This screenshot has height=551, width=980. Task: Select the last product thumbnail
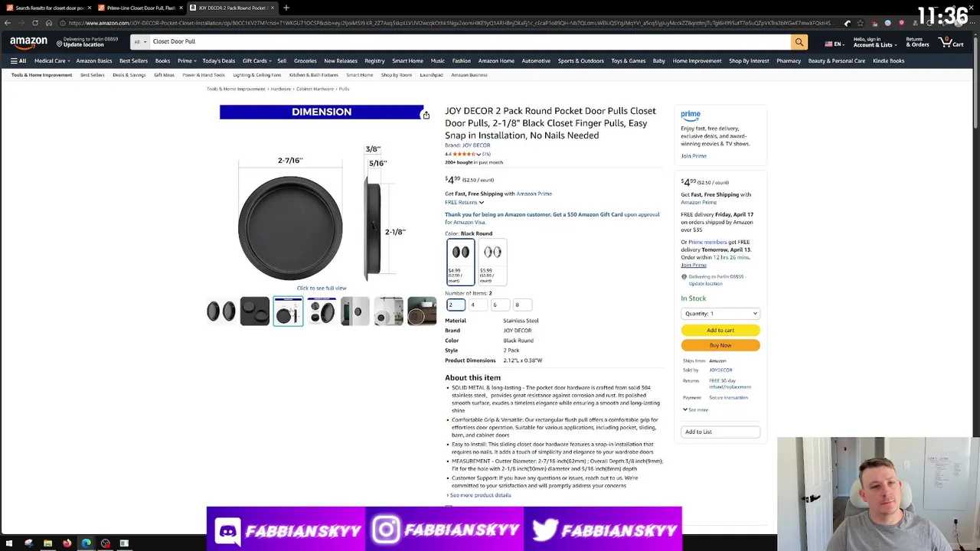point(422,311)
